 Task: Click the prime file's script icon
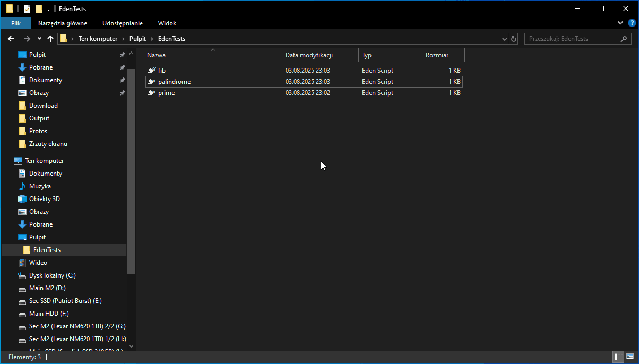(x=151, y=93)
